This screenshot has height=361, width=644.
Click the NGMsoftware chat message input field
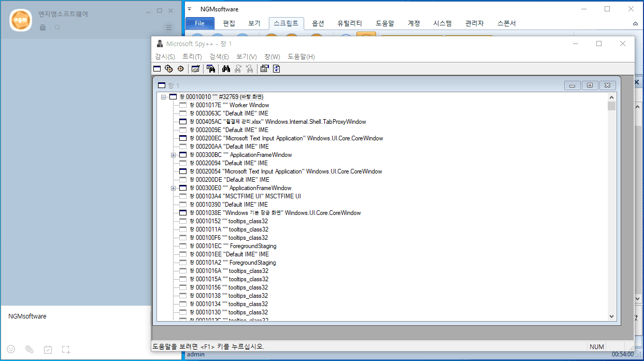pos(76,323)
